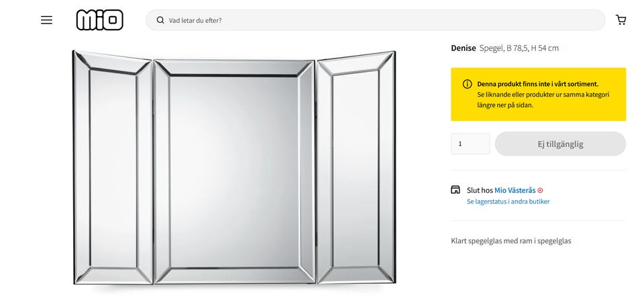Click the magnifying glass search icon
This screenshot has height=303, width=644.
point(160,20)
